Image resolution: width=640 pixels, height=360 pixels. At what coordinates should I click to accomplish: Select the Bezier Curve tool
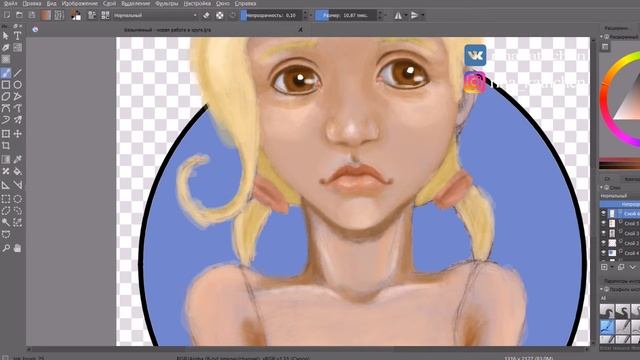(6, 109)
